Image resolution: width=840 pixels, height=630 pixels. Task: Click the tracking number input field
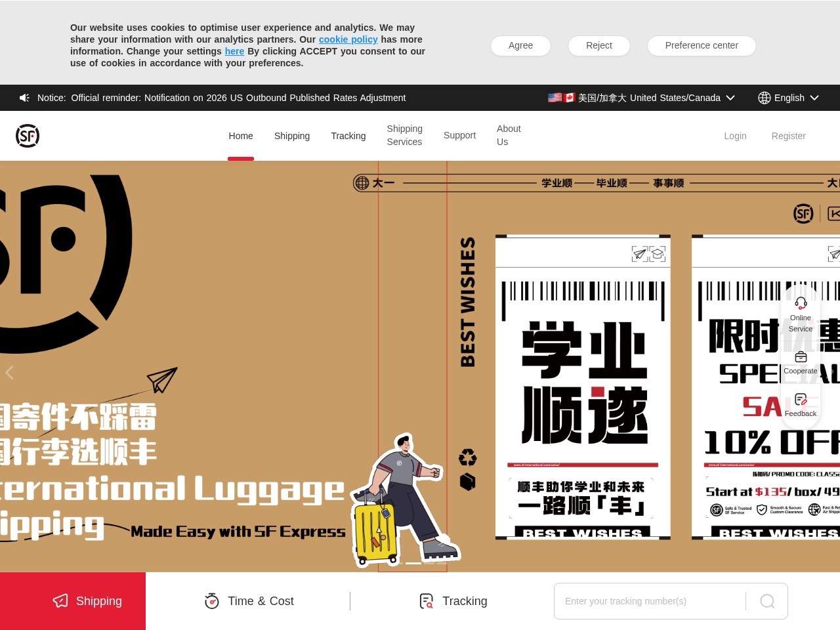[x=650, y=600]
